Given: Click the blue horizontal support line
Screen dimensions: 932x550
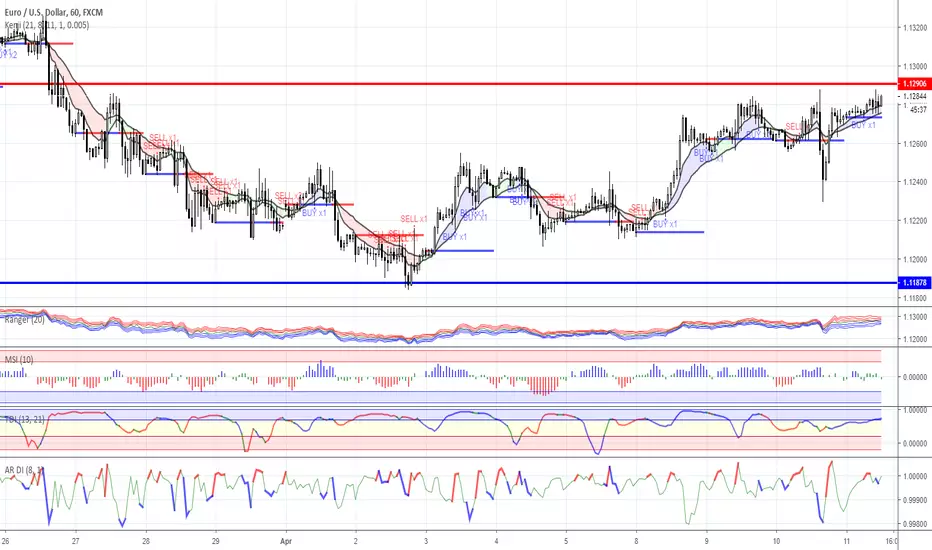Looking at the screenshot, I should 449,283.
